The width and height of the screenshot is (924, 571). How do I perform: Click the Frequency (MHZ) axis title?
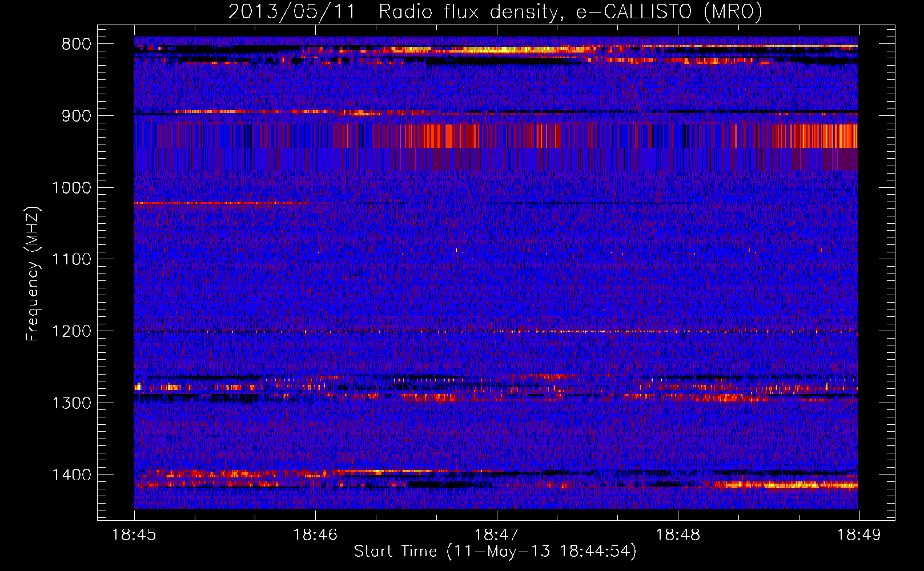33,274
